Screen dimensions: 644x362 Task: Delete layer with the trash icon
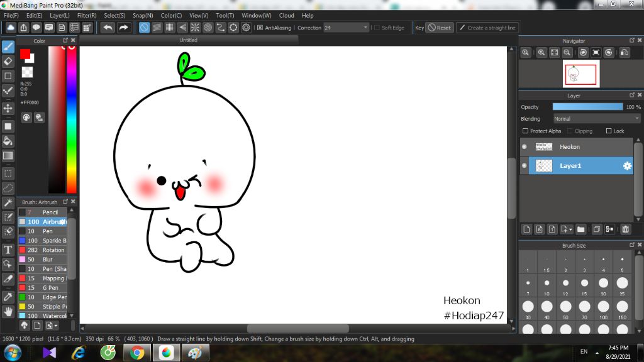coord(625,229)
